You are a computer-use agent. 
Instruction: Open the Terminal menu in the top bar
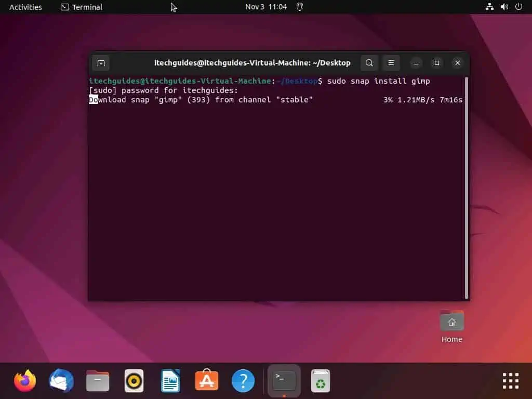(81, 7)
